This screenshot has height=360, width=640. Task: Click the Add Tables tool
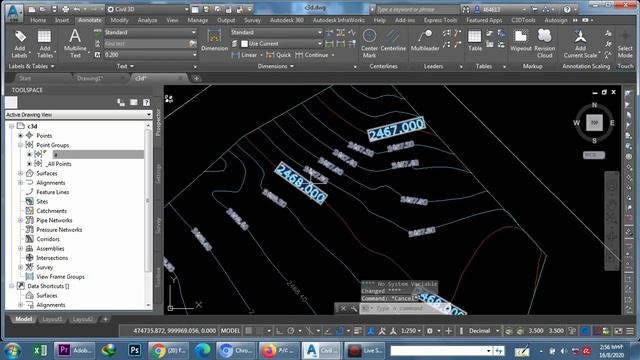click(44, 44)
